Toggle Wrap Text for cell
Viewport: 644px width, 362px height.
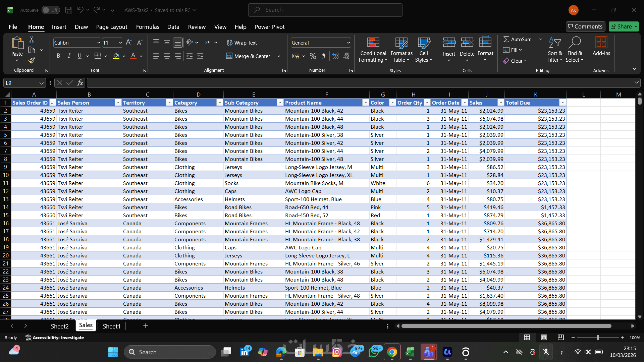pyautogui.click(x=242, y=43)
